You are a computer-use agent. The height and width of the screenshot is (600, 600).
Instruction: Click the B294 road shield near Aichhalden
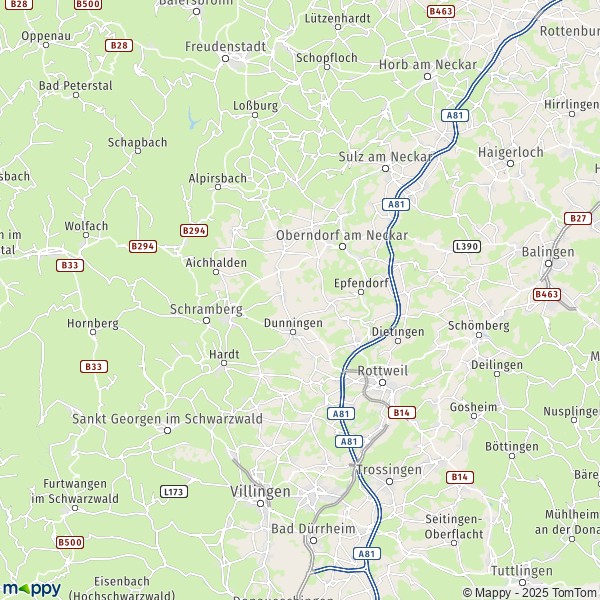coord(194,230)
